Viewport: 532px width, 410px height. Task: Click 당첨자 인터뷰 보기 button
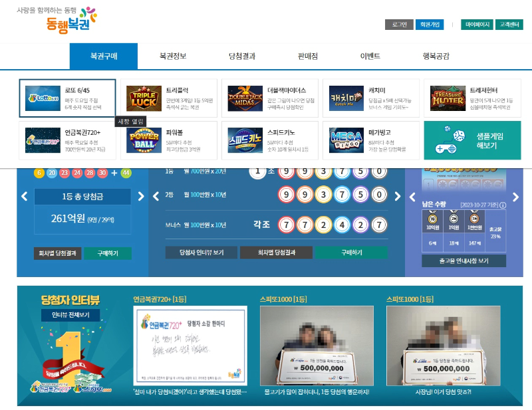[x=201, y=253]
